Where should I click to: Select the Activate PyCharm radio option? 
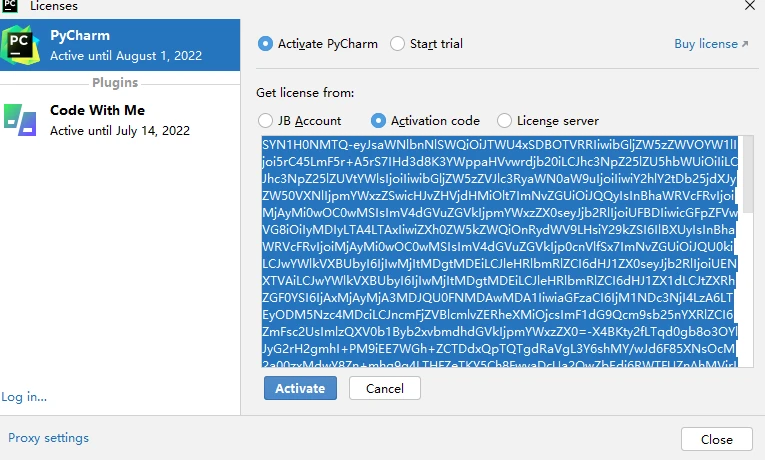point(265,43)
